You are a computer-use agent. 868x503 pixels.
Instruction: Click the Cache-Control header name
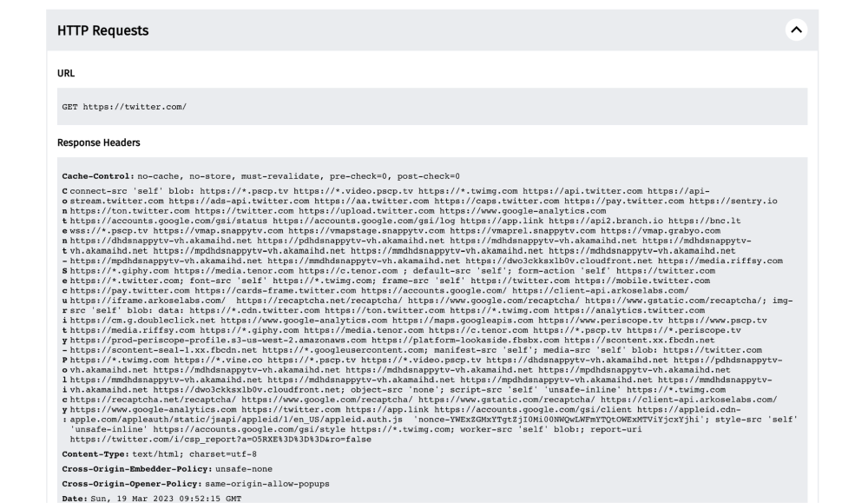(x=98, y=175)
